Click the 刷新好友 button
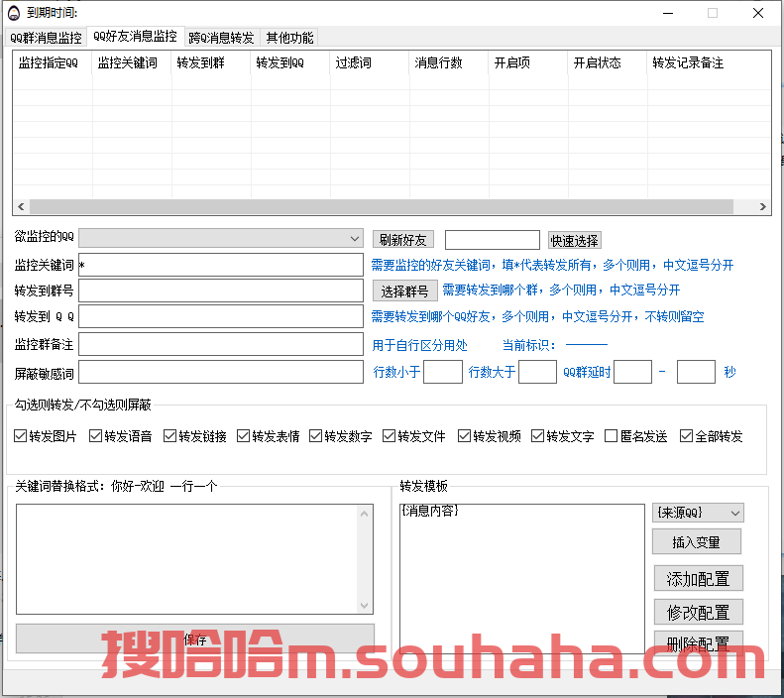Screen dimensions: 784x698 402,240
